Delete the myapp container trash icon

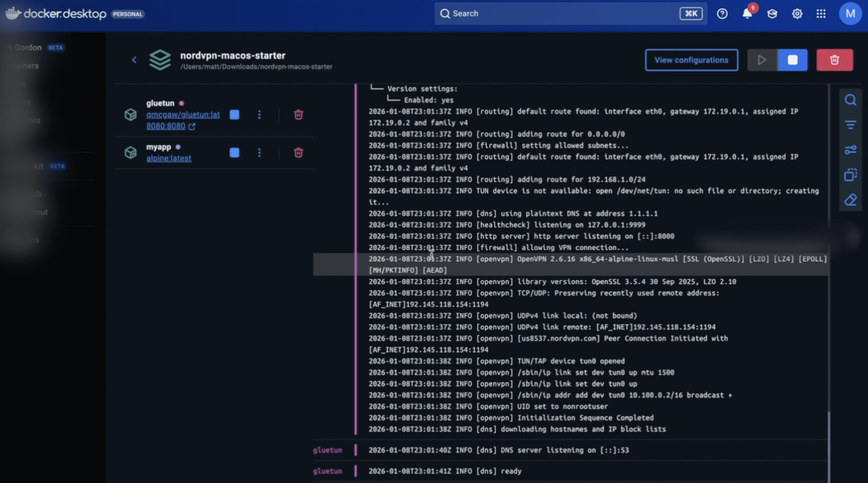click(298, 153)
